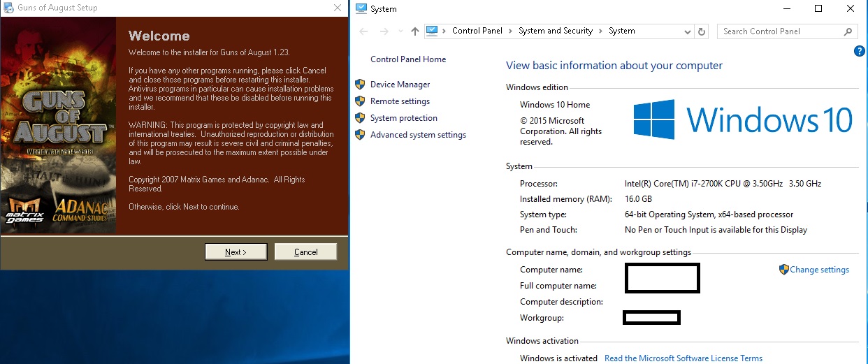
Task: Open System protection link
Action: click(404, 118)
